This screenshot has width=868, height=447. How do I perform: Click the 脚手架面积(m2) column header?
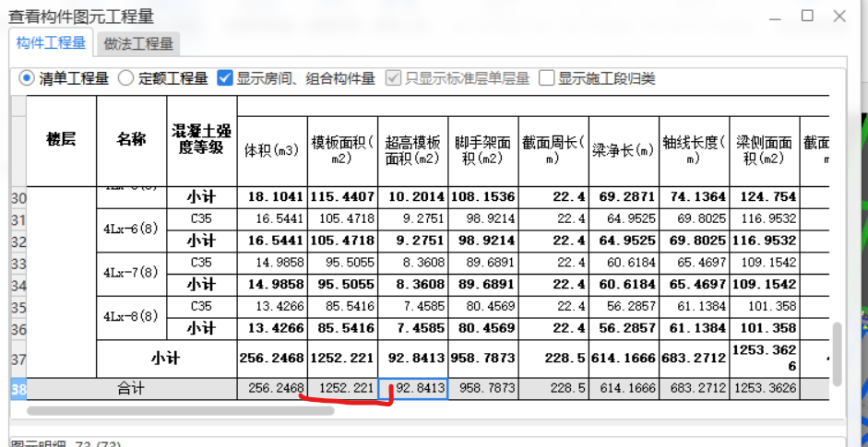[x=483, y=151]
